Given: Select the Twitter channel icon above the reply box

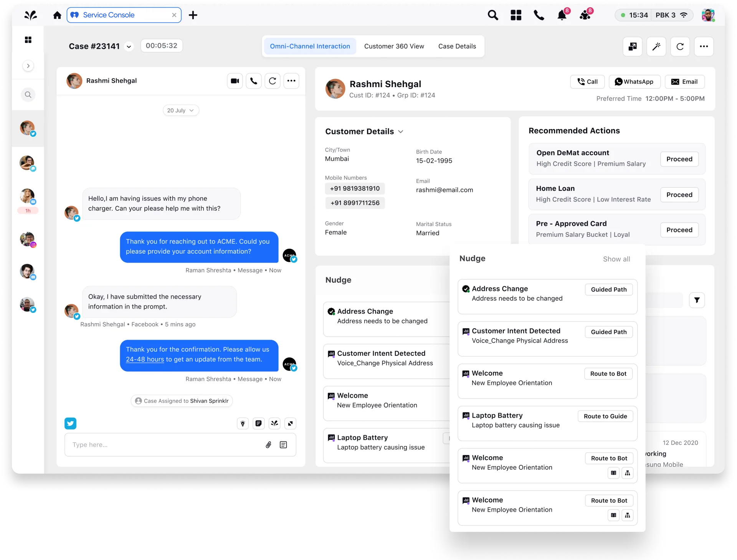Looking at the screenshot, I should point(70,423).
